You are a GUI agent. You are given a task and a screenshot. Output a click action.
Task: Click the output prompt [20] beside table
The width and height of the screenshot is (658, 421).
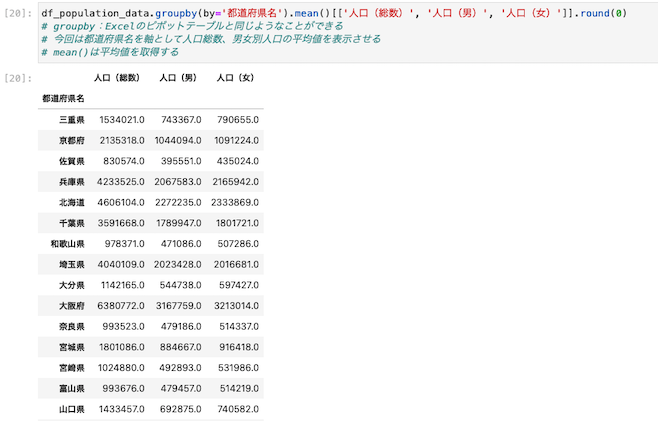(x=18, y=77)
